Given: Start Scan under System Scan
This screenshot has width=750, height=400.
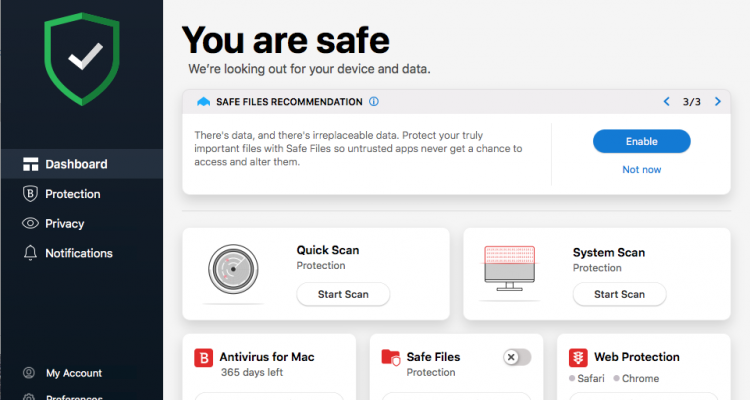Looking at the screenshot, I should (x=619, y=294).
